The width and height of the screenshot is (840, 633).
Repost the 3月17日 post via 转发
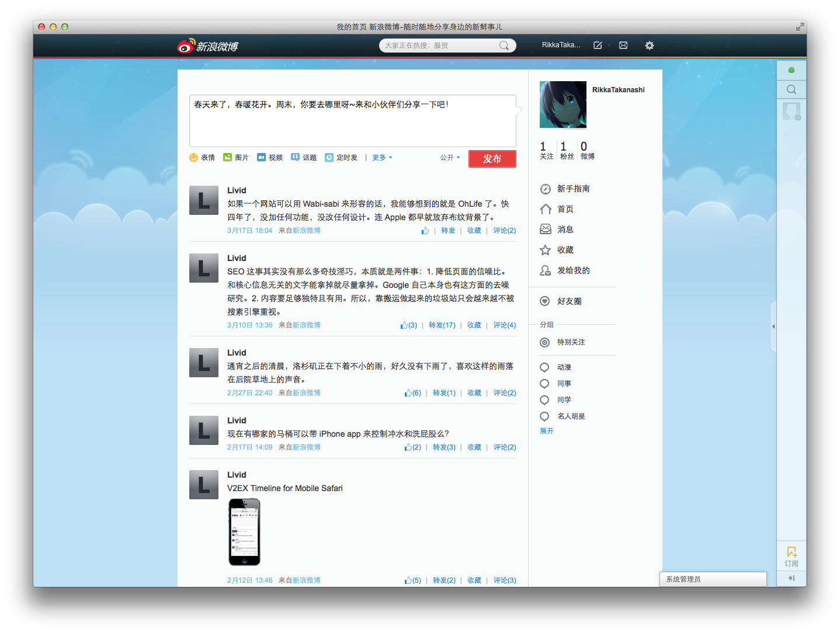tap(448, 231)
